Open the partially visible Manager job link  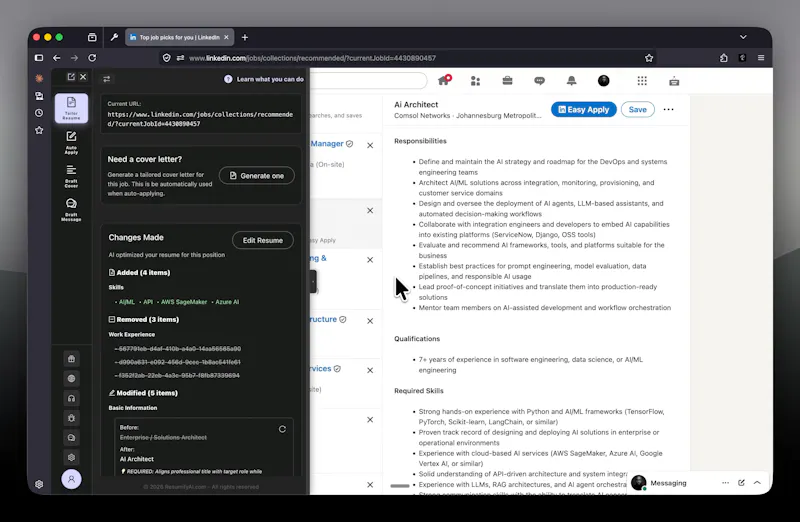point(327,144)
